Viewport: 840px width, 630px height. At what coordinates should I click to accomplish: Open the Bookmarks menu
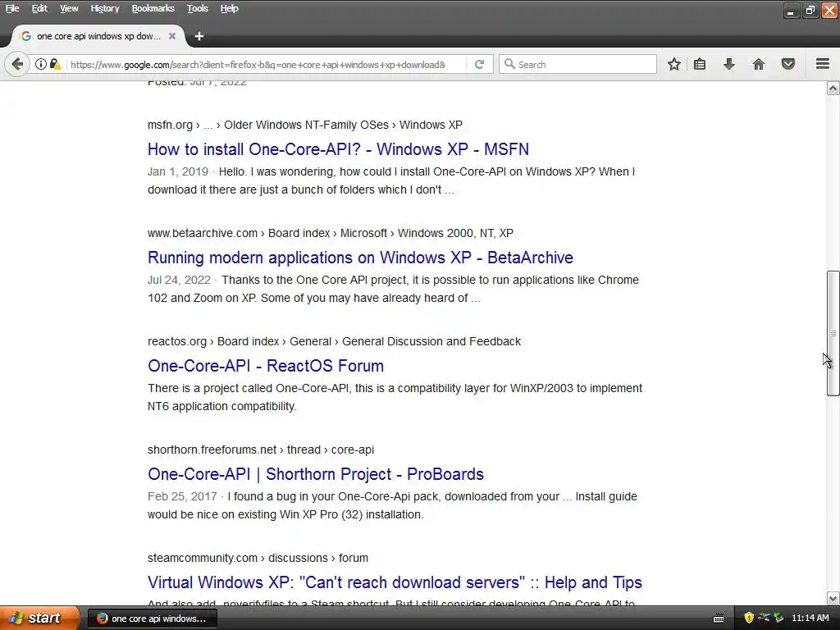click(x=153, y=8)
